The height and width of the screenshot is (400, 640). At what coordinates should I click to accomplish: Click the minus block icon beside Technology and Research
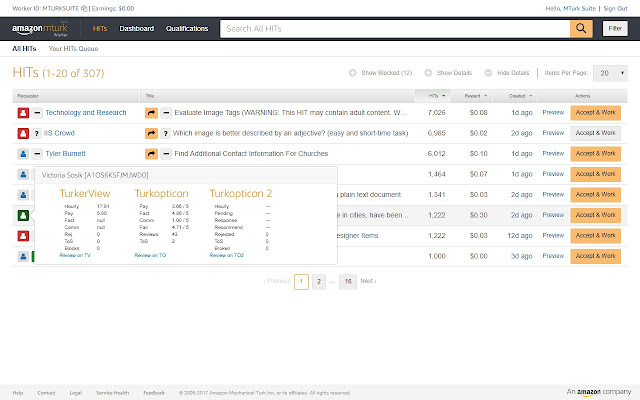37,114
